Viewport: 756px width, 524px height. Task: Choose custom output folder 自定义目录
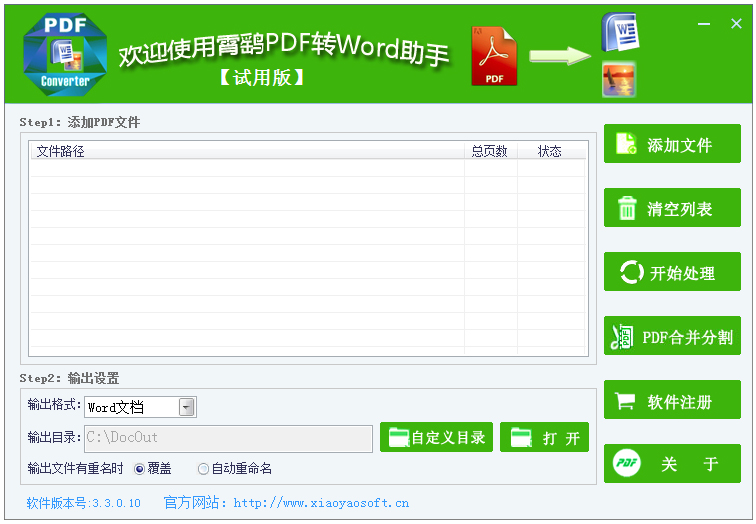(436, 437)
